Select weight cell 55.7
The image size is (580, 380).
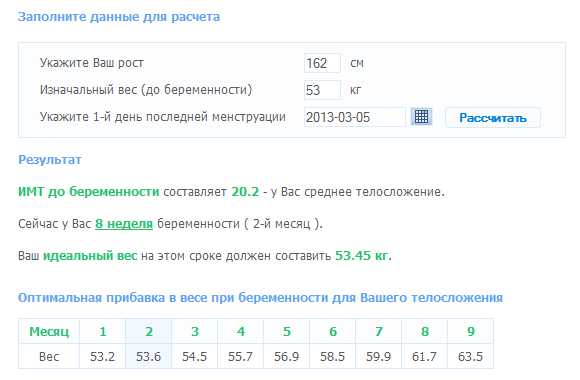[240, 356]
